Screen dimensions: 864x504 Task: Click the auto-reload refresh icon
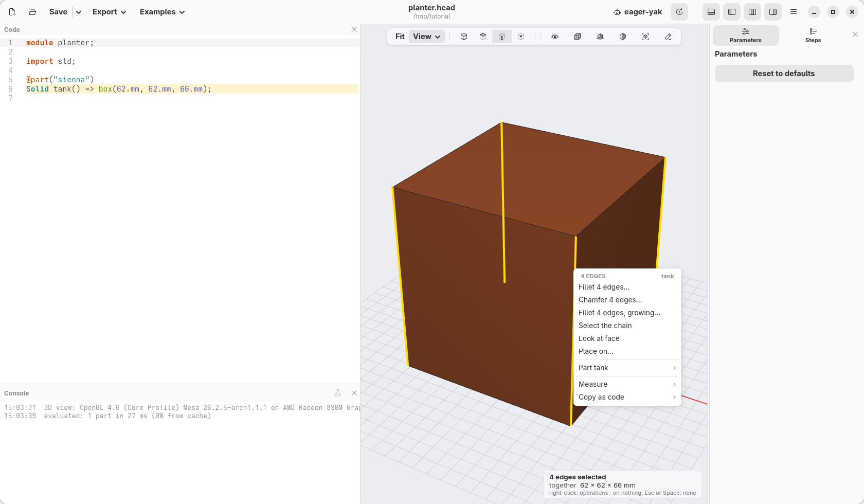pos(679,12)
